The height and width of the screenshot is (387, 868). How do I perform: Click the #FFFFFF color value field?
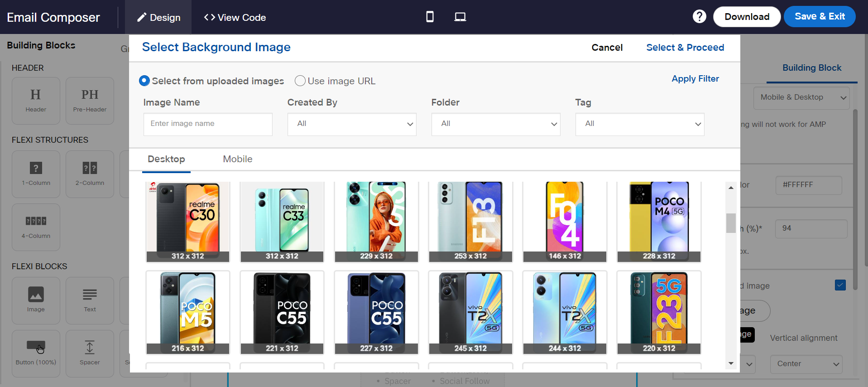coord(809,185)
